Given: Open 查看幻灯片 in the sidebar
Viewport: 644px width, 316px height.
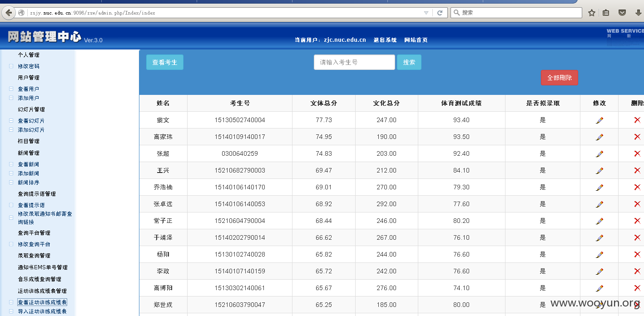Looking at the screenshot, I should pyautogui.click(x=31, y=121).
